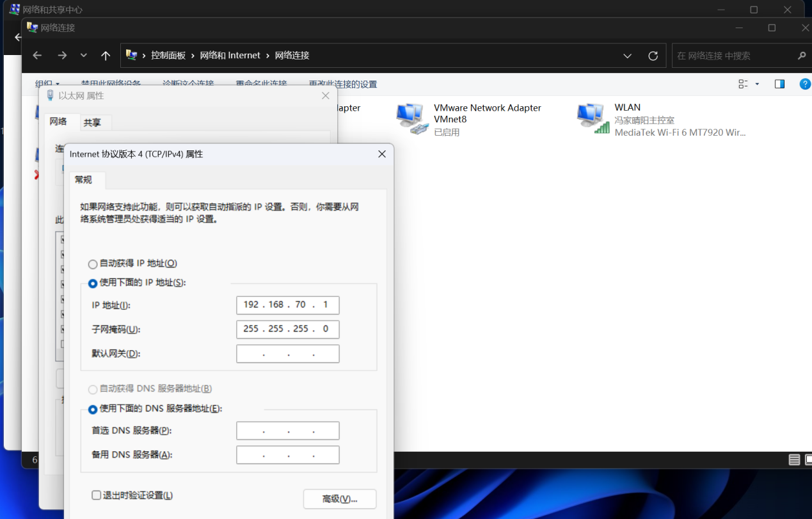Go back in the 网络连接 window
812x519 pixels.
[37, 56]
